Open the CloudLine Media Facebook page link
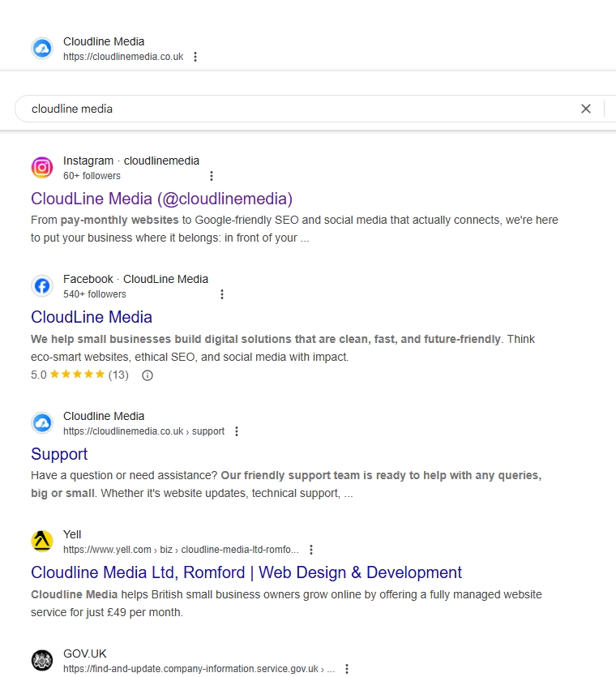This screenshot has height=677, width=616. (92, 317)
